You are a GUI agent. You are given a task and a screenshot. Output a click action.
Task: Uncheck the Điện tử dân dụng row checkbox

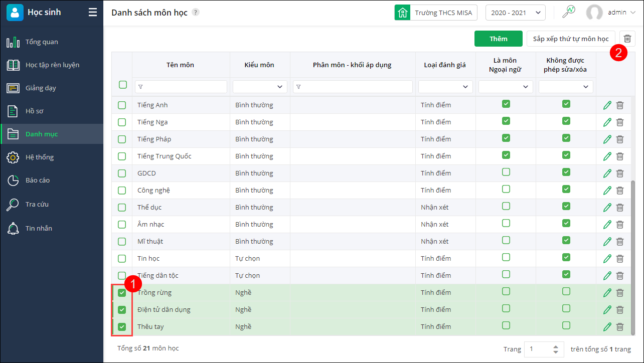(122, 310)
